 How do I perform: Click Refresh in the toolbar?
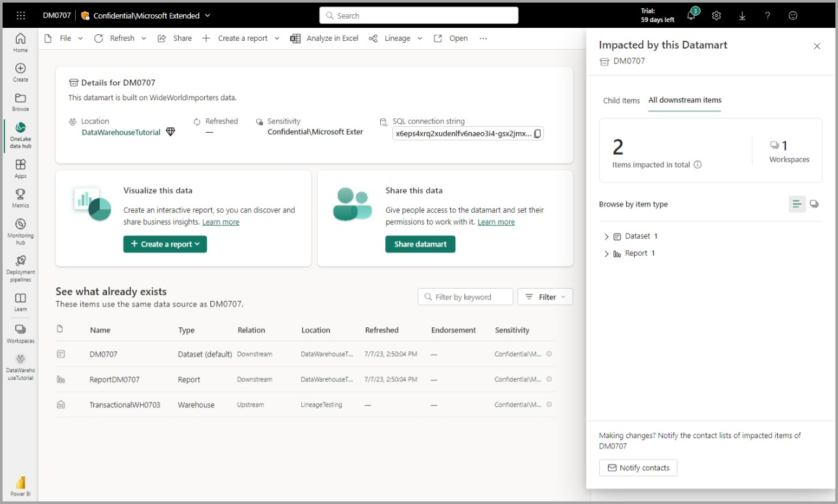pyautogui.click(x=115, y=38)
